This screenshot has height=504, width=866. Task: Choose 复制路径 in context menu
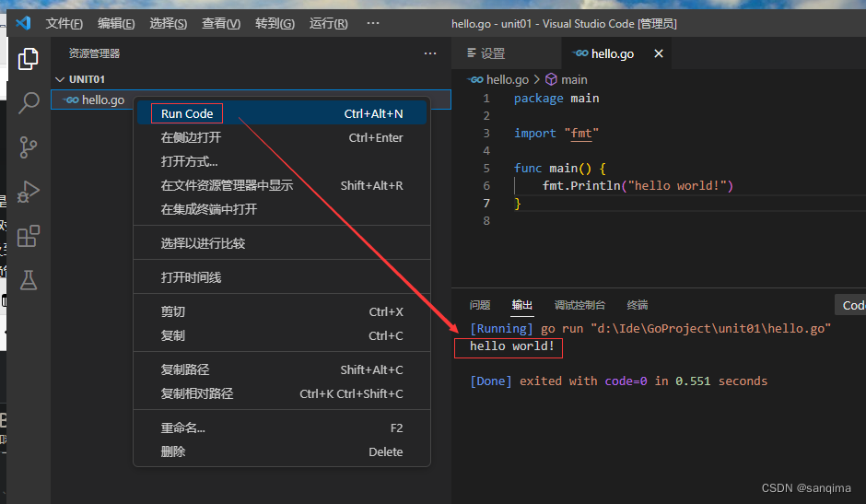[x=282, y=369]
